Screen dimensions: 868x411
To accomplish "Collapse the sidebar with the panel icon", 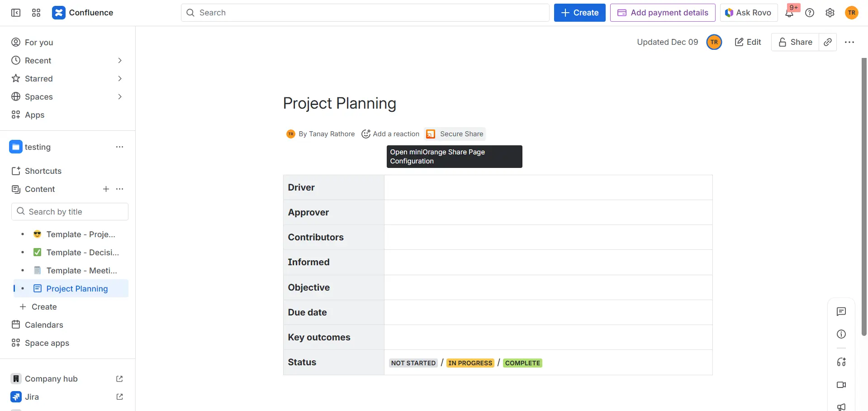I will coord(15,13).
